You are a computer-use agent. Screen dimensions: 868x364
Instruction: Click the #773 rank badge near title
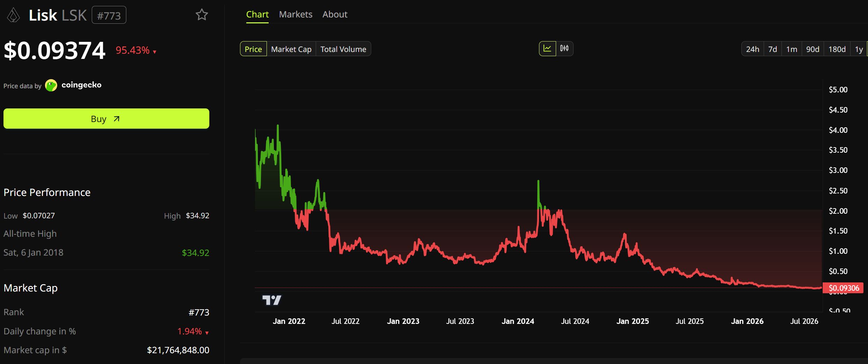109,15
